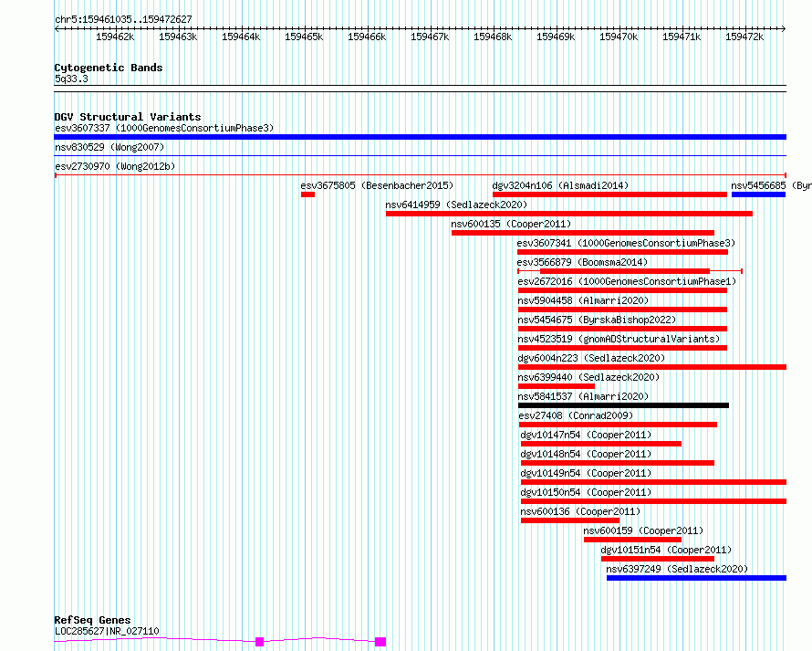Click the smaller magenta exon box of LOC285627
Screen dimensions: 812x651
tap(259, 642)
